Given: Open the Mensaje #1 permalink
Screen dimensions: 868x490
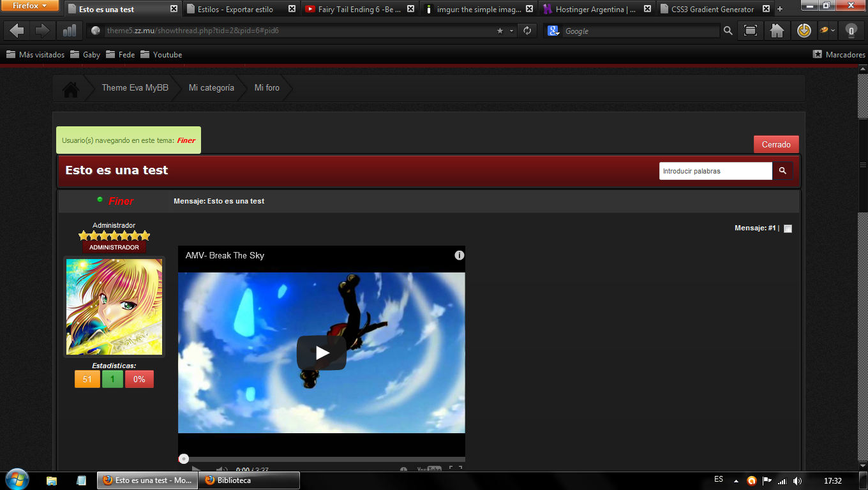Looking at the screenshot, I should click(772, 228).
